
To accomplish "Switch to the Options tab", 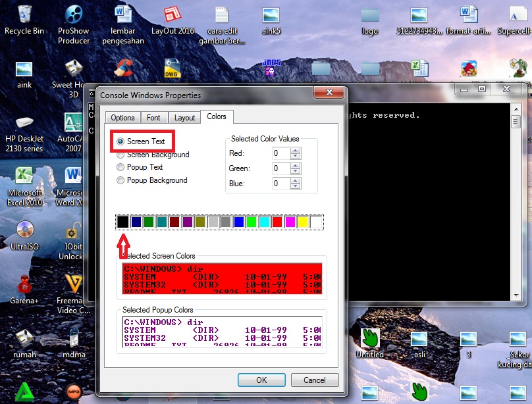I will pyautogui.click(x=122, y=118).
